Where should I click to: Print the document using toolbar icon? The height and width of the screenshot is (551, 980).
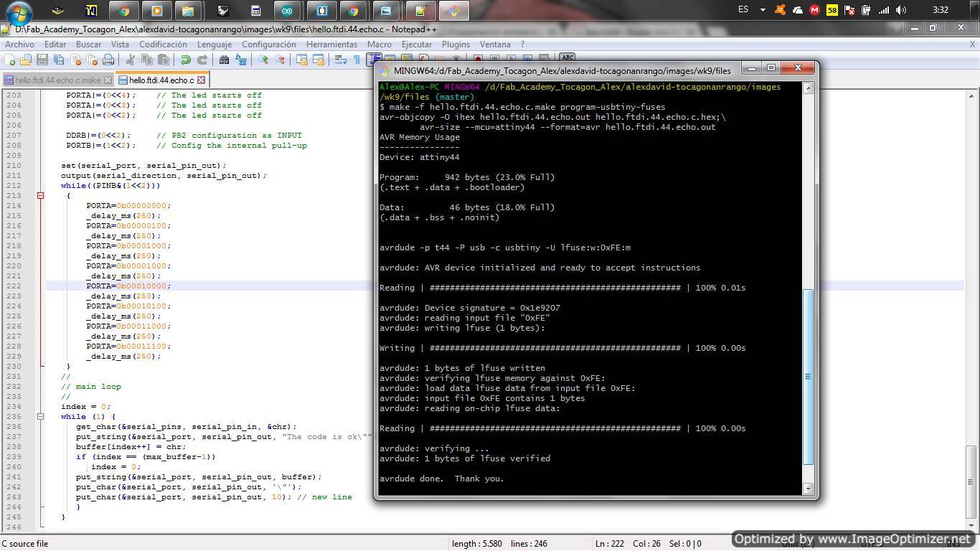[x=108, y=60]
